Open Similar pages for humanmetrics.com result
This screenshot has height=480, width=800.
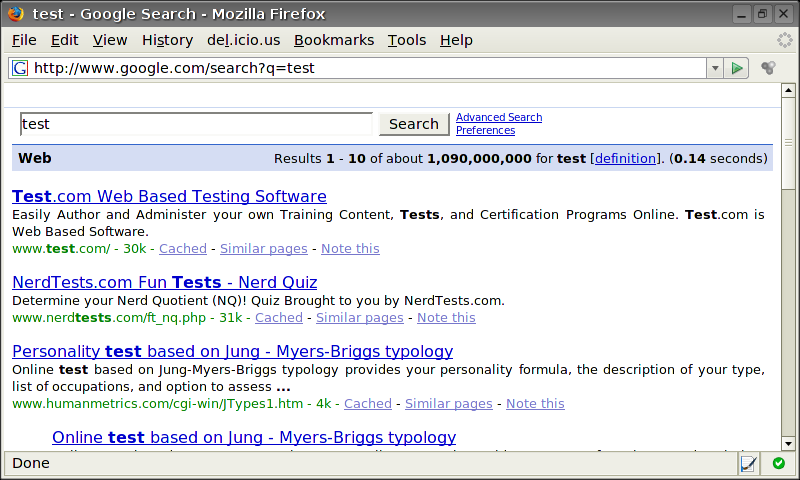click(x=448, y=403)
